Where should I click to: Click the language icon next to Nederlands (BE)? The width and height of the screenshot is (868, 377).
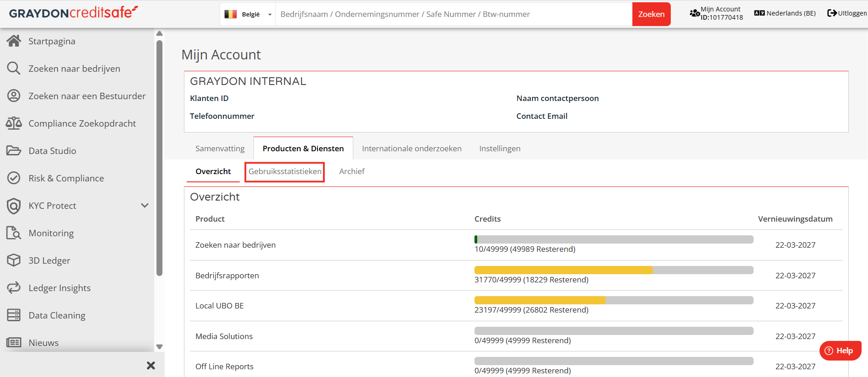coord(759,13)
